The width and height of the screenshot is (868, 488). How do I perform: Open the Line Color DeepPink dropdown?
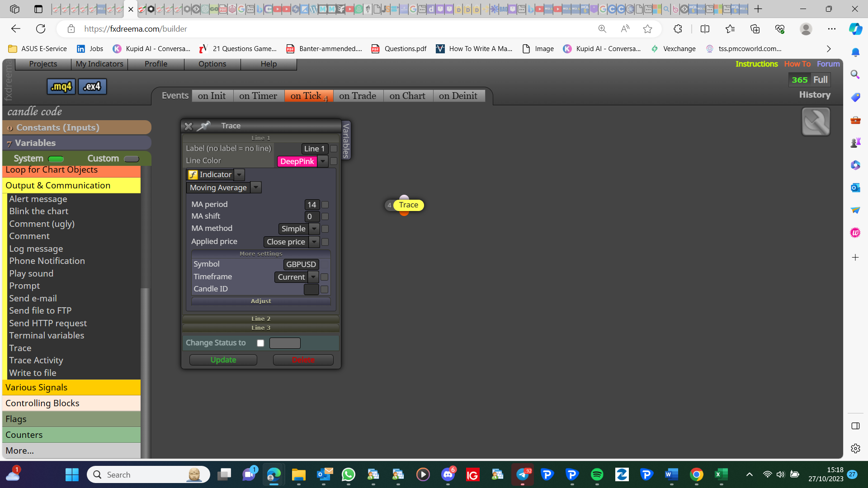coord(323,161)
